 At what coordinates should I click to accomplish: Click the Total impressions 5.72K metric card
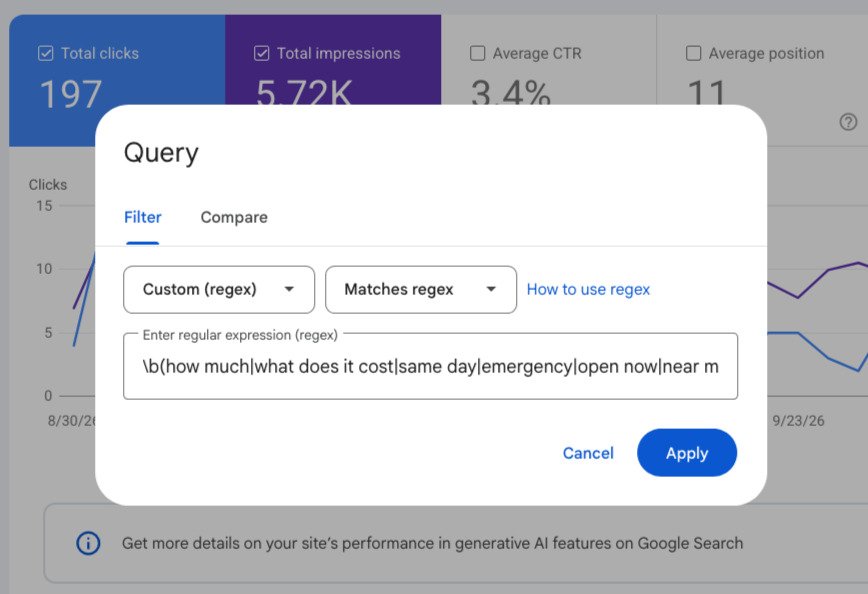pos(333,60)
